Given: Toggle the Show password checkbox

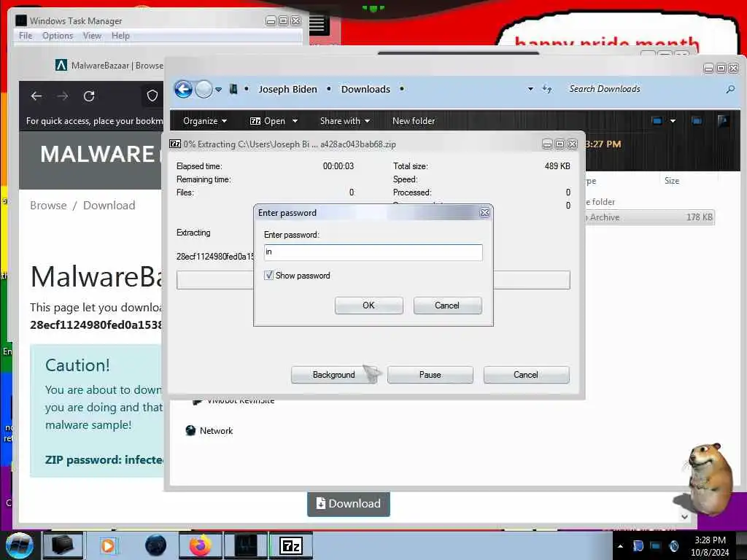Looking at the screenshot, I should tap(268, 275).
